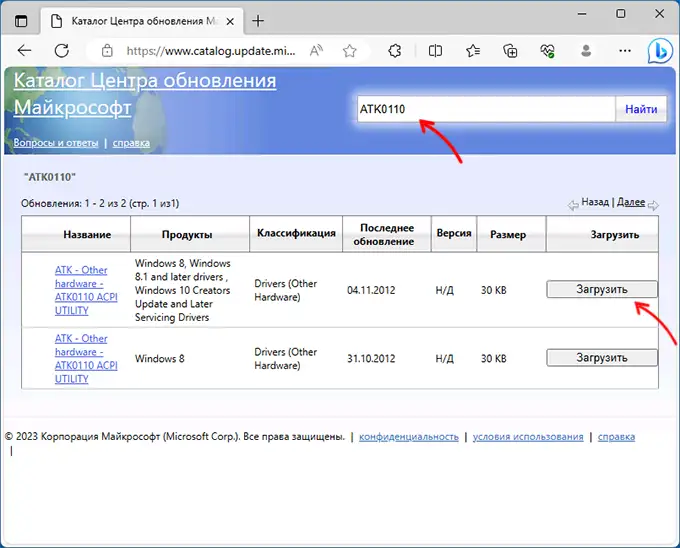Click Загрузить button for 31.10.2012 driver
This screenshot has height=548, width=680.
pyautogui.click(x=602, y=358)
